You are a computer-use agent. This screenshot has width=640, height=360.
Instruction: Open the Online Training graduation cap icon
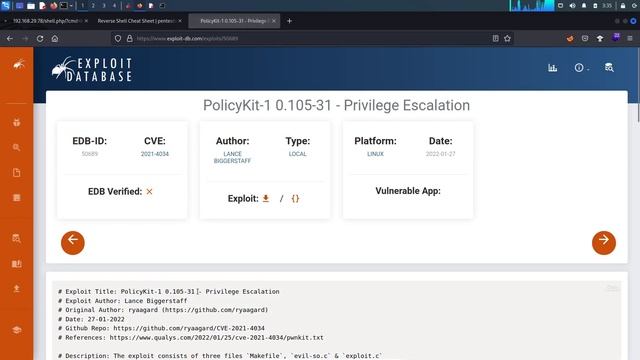tap(17, 330)
